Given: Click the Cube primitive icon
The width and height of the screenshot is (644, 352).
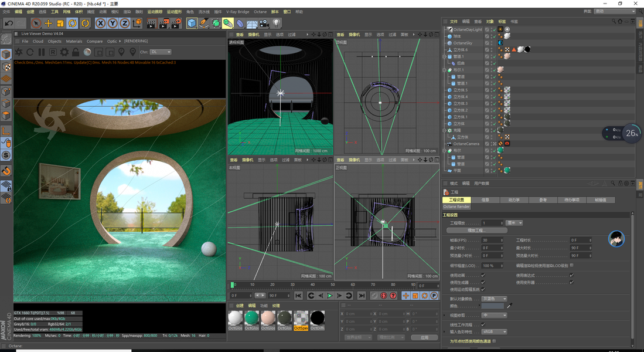Looking at the screenshot, I should (192, 23).
